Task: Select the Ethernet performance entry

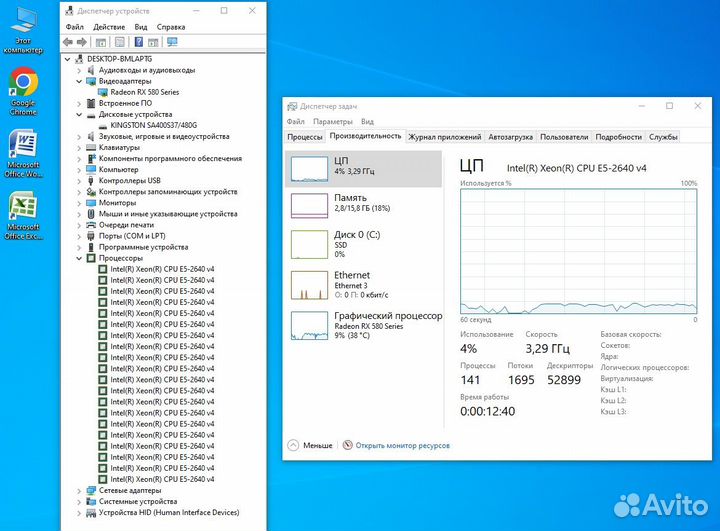Action: (363, 285)
